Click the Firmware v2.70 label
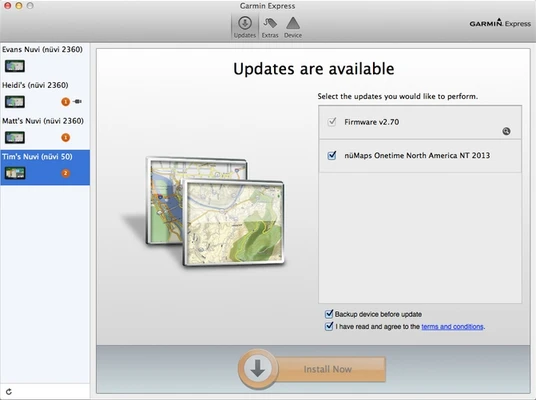Viewport: 536px width, 400px height. [x=372, y=122]
